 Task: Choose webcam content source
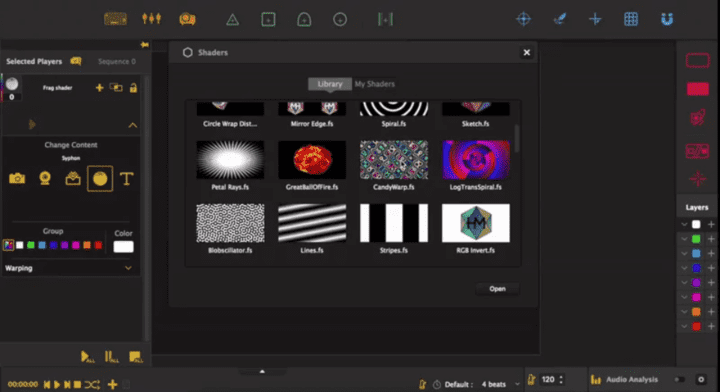coord(45,178)
